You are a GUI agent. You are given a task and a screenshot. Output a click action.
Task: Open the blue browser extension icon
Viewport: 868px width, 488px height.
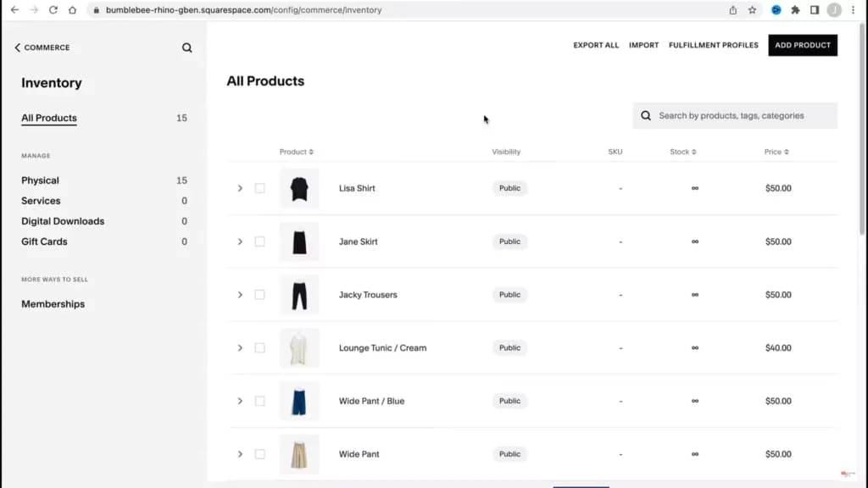776,10
